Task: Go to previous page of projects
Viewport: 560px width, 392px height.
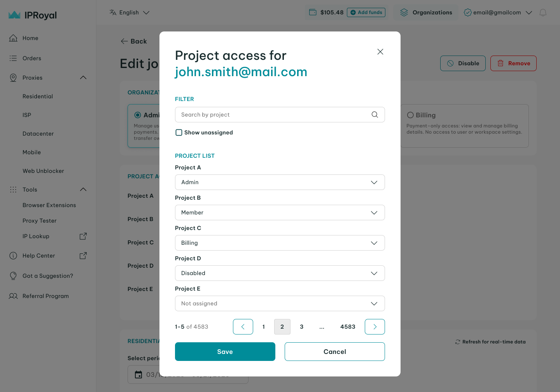Action: point(243,327)
